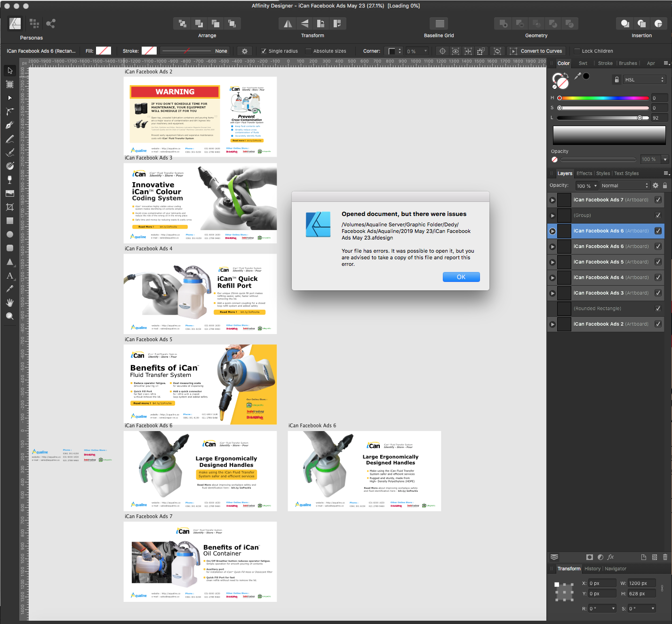Open the layer Opacity 100 % dropdown
672x624 pixels.
coord(587,186)
